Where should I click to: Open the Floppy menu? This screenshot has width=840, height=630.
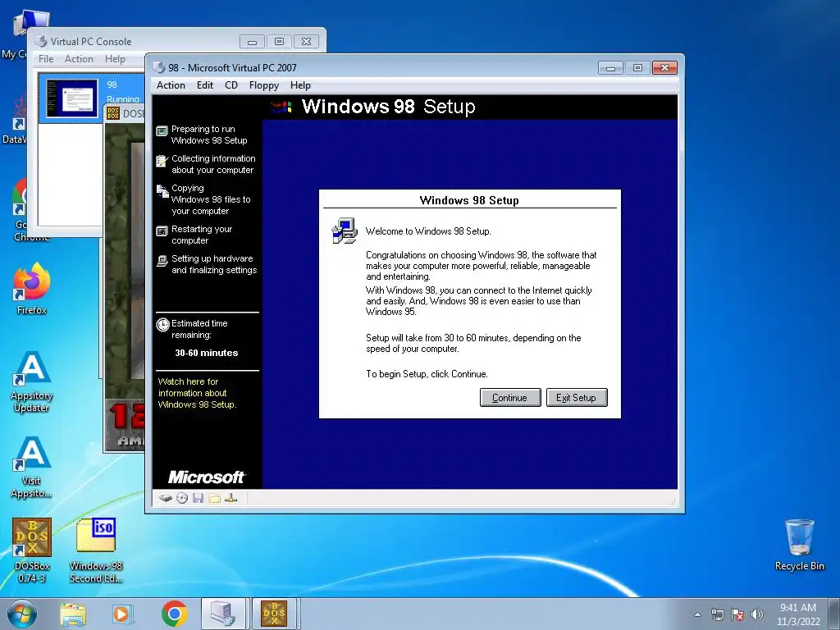coord(263,85)
